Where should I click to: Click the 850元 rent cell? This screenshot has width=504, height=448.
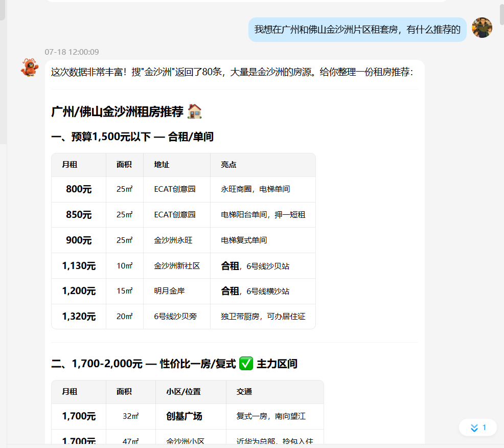coord(79,214)
